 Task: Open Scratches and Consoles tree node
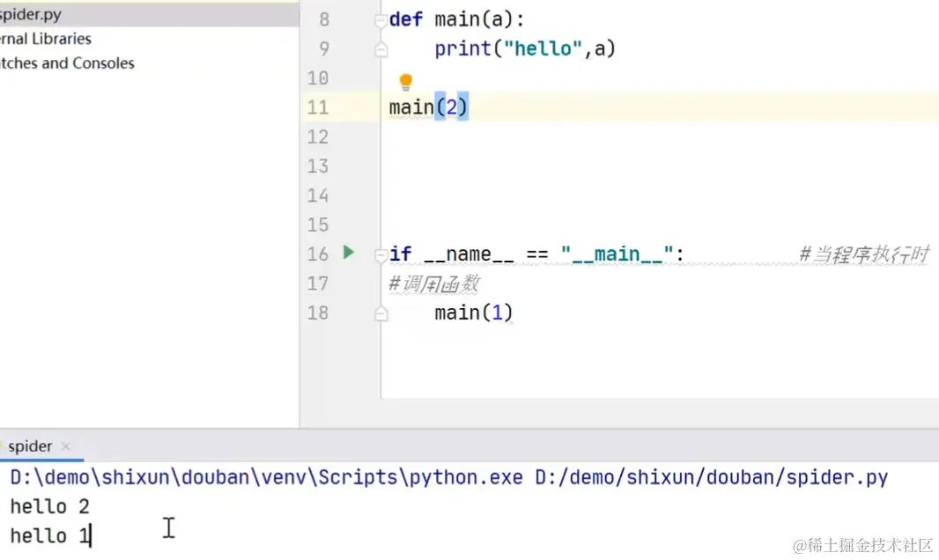click(x=67, y=63)
